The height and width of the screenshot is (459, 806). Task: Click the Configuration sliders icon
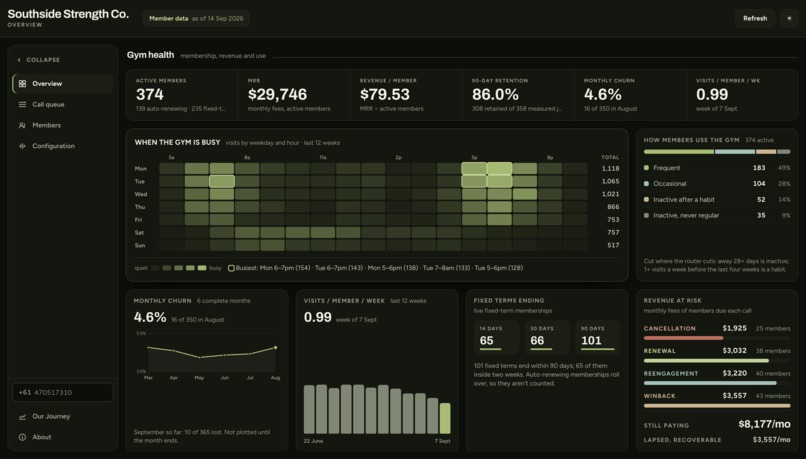click(x=22, y=146)
